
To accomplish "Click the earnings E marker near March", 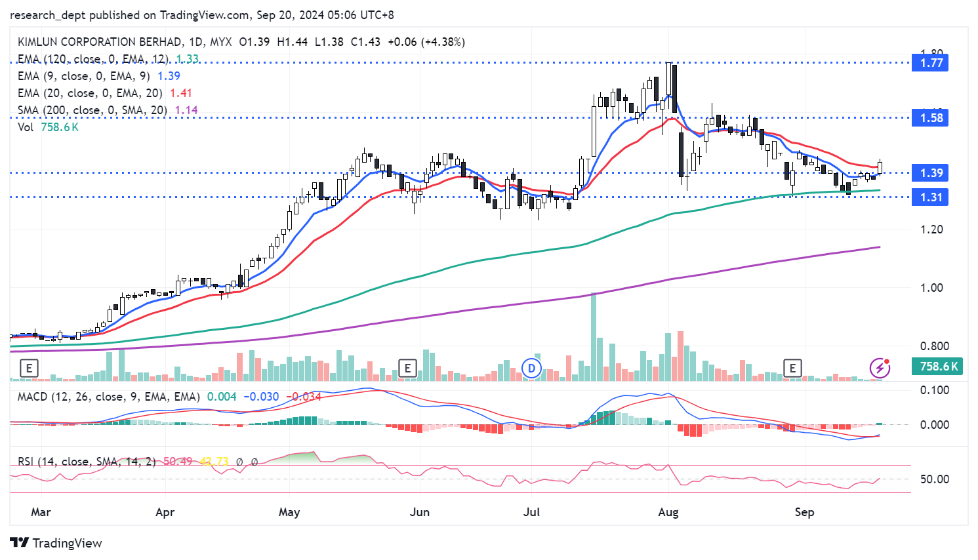I will pos(29,369).
